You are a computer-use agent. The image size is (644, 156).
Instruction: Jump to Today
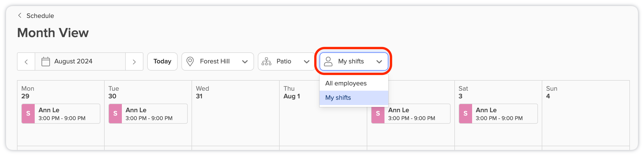(x=162, y=61)
